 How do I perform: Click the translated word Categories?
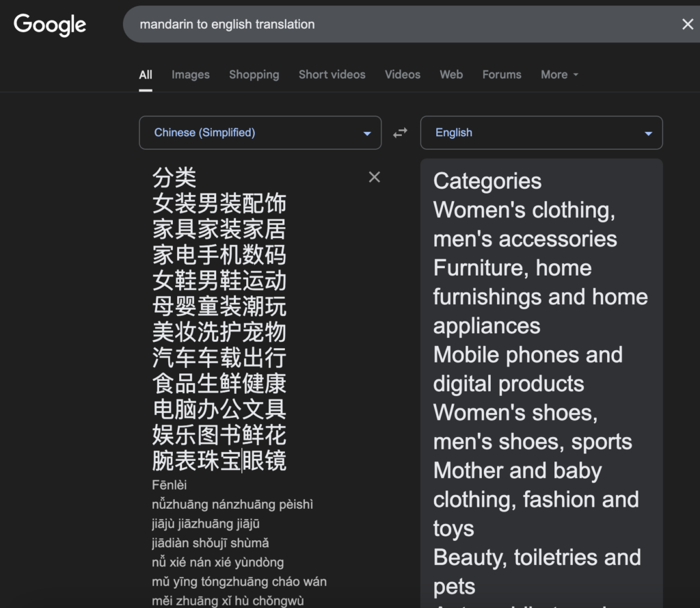point(487,182)
